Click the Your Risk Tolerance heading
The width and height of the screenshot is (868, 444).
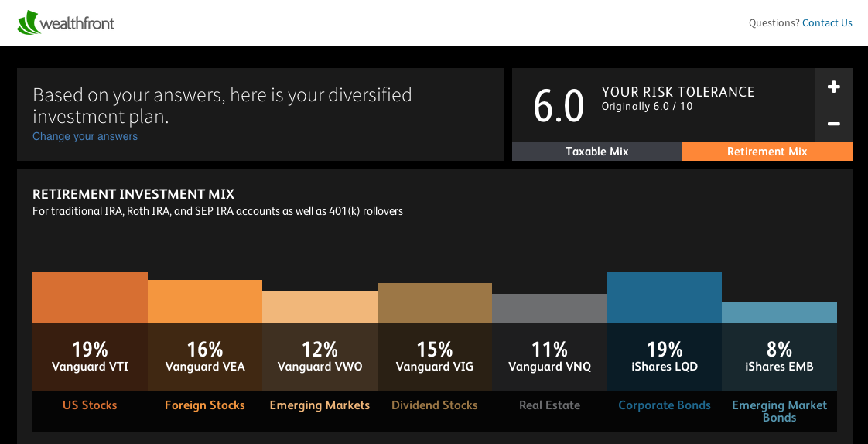678,92
